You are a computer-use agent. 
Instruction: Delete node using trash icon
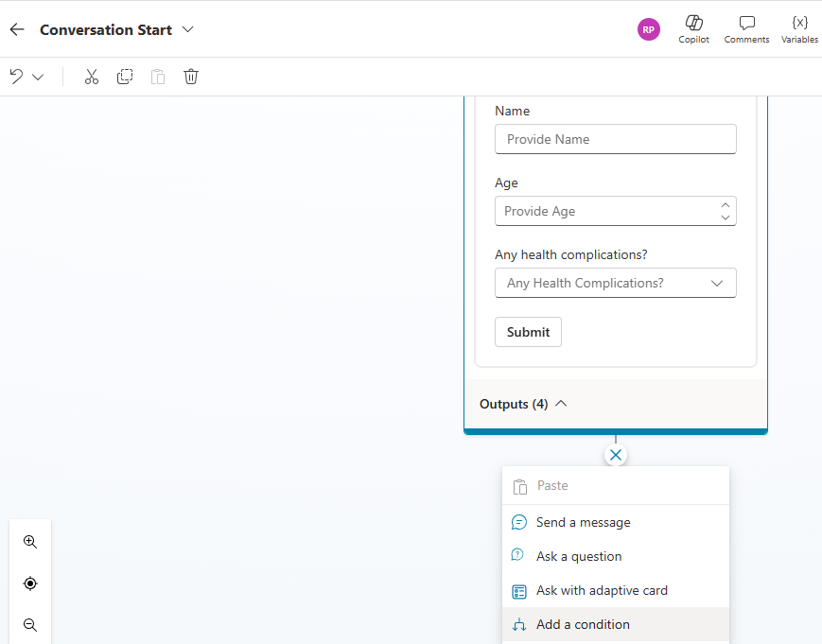coord(191,77)
